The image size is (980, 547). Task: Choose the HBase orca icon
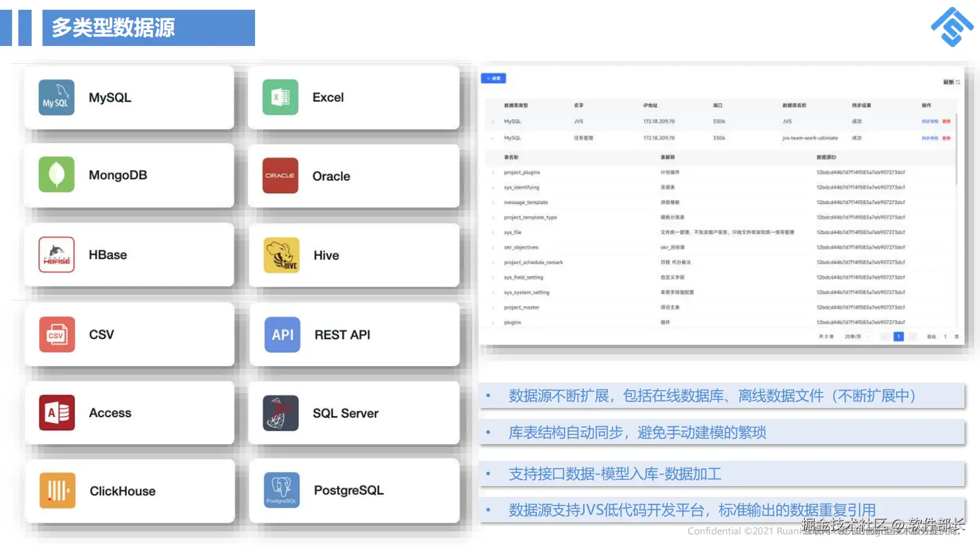[56, 254]
